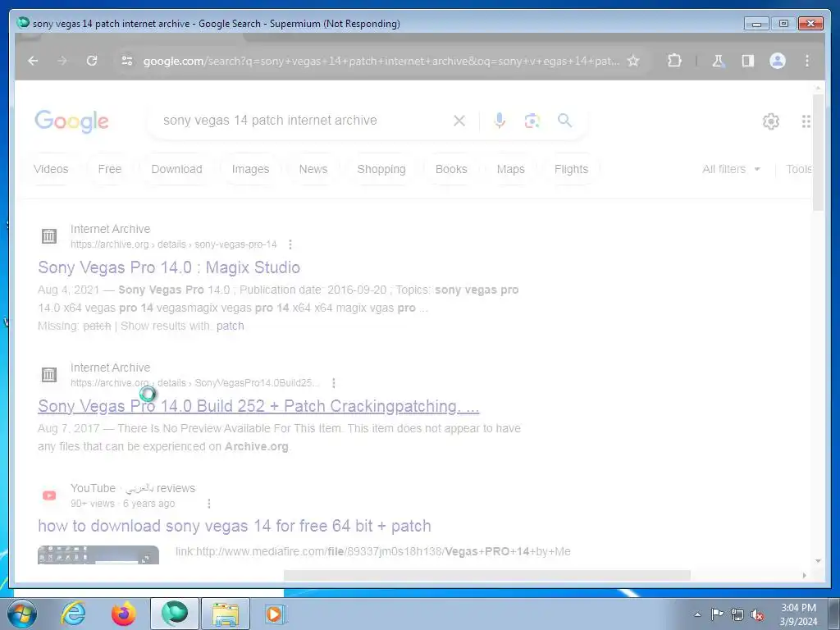Start voice search with microphone icon
840x630 pixels.
[x=500, y=121]
